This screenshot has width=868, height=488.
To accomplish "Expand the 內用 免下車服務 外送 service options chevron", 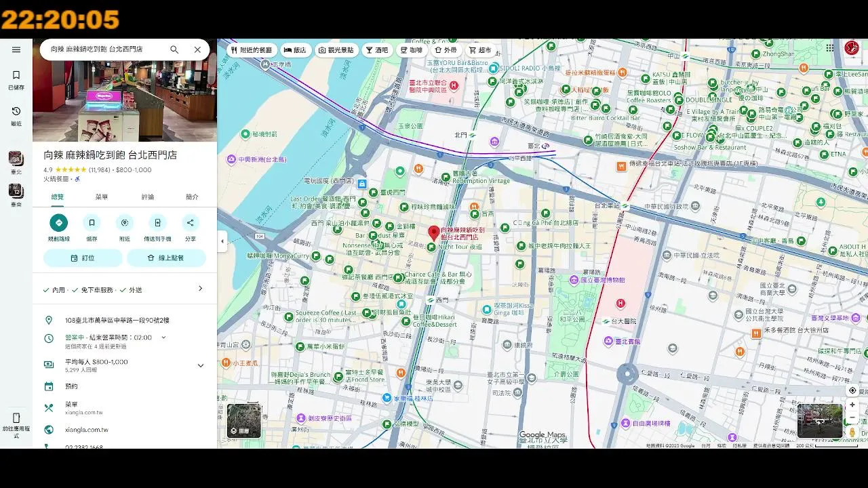I will point(200,289).
